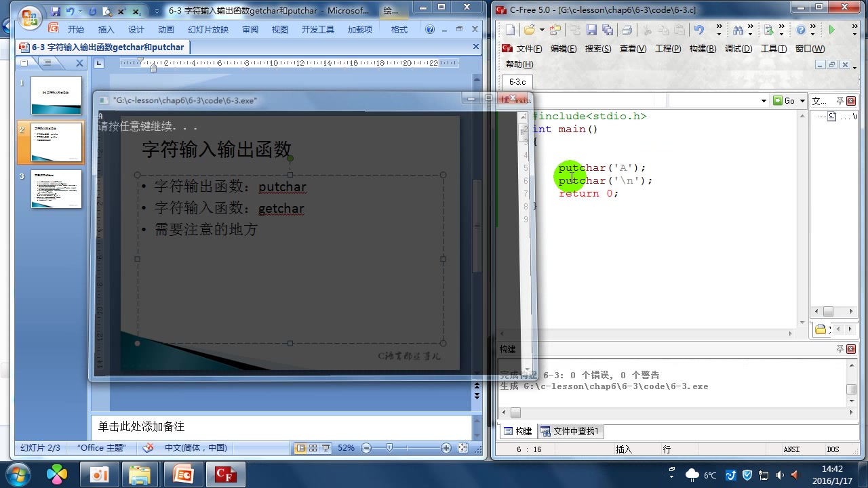Viewport: 868px width, 488px height.
Task: Click the 6-3.c file tab
Action: (517, 81)
